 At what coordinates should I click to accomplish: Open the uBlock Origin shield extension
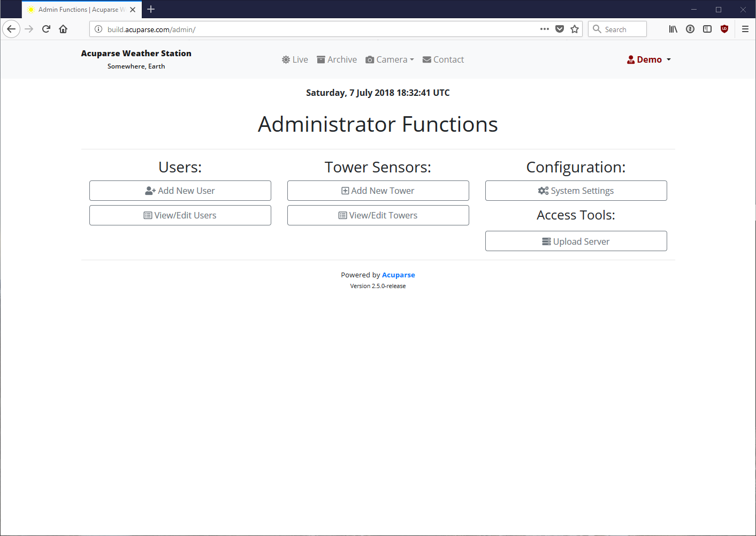[x=724, y=29]
